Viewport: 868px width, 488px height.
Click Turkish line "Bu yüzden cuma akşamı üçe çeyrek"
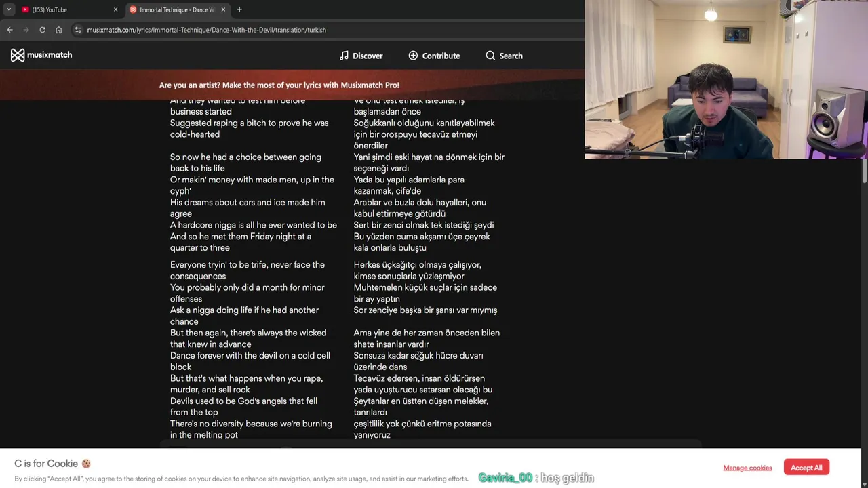tap(422, 237)
